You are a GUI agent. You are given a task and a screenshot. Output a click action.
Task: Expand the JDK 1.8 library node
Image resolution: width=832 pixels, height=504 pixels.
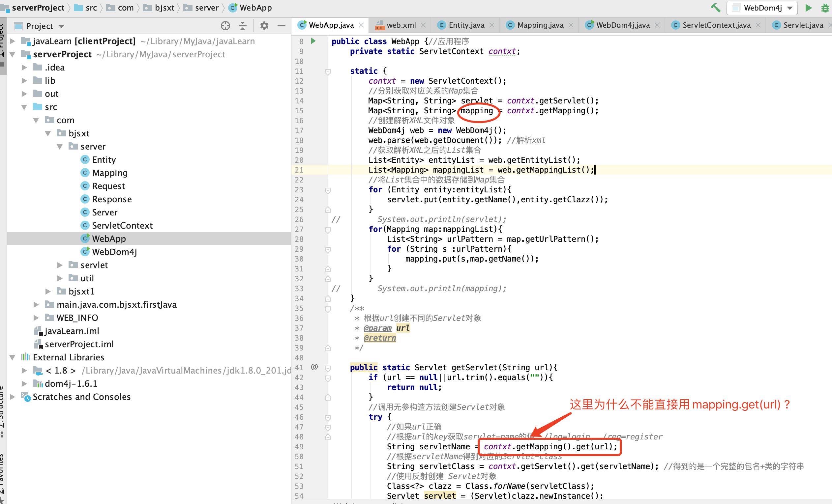[x=24, y=370]
